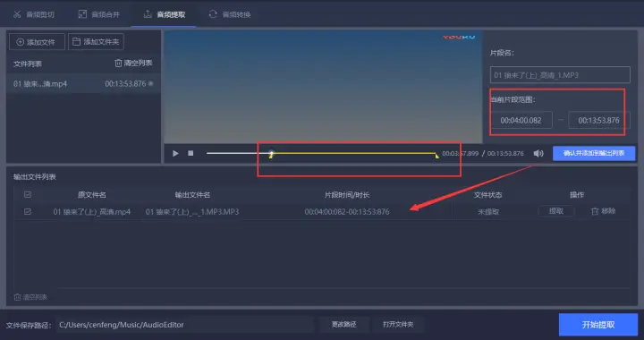
Task: Mute the audio with speaker icon
Action: click(538, 153)
